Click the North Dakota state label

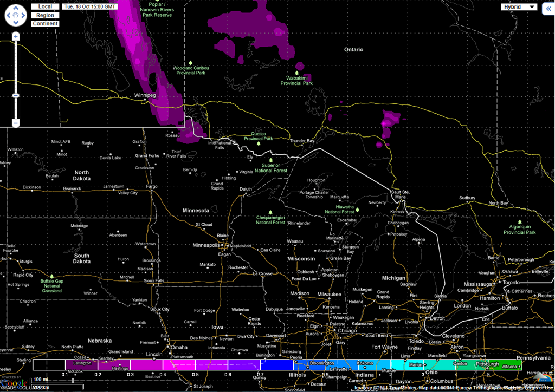(82, 175)
